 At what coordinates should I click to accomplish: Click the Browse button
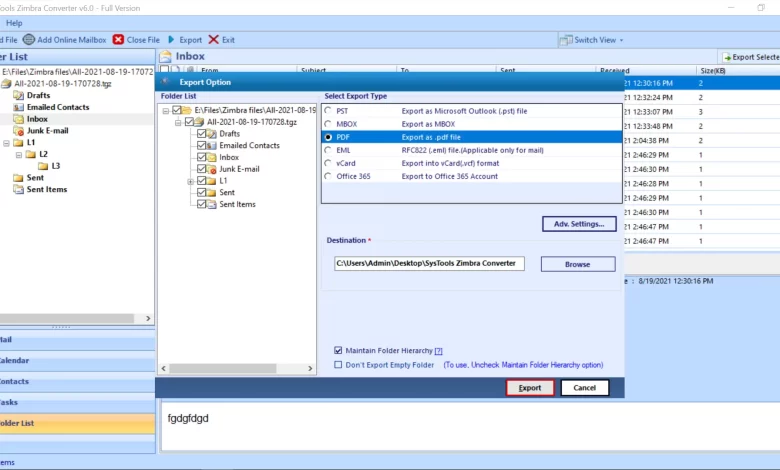tap(578, 264)
